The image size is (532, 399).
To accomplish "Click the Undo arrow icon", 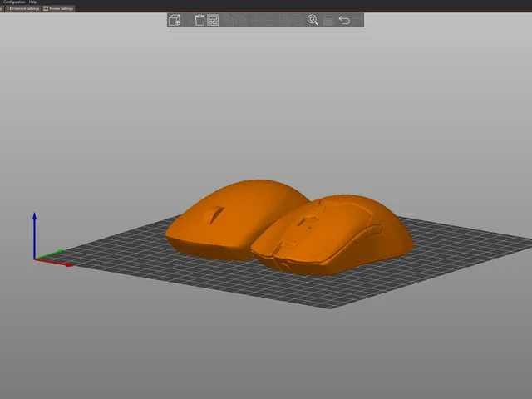I will [344, 20].
